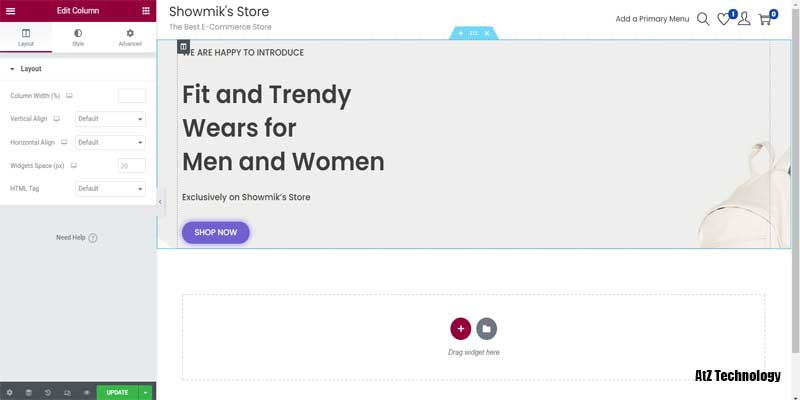Open the Navigator layers icon
The height and width of the screenshot is (400, 800).
[x=28, y=392]
